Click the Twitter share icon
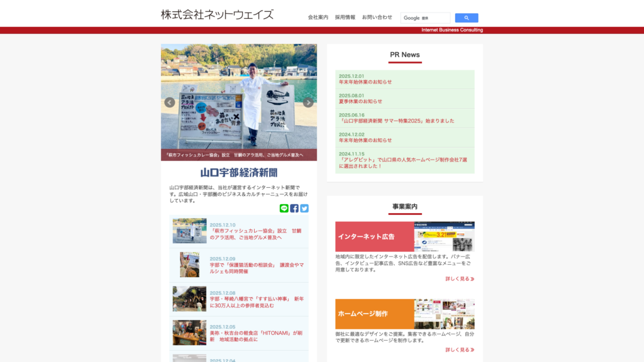Viewport: 644px width, 362px height. tap(304, 208)
